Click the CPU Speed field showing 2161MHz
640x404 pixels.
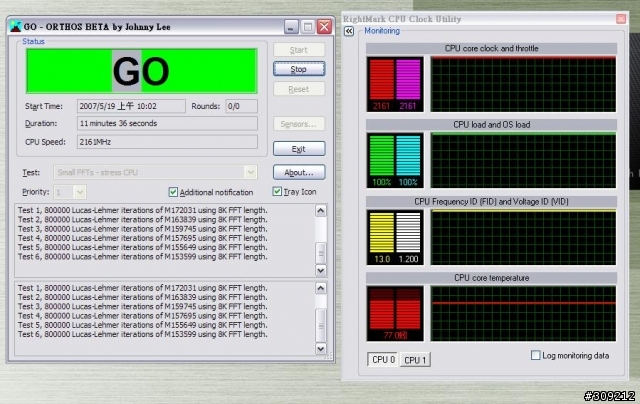167,142
